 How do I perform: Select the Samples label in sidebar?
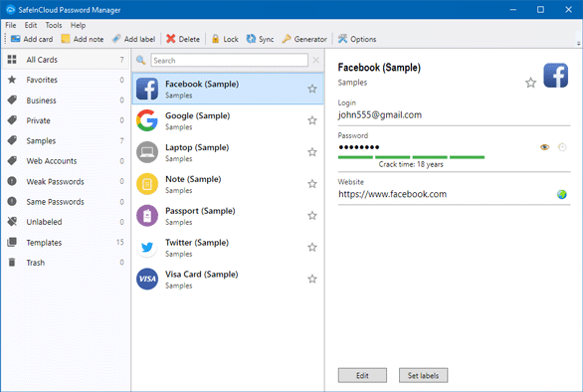coord(66,141)
